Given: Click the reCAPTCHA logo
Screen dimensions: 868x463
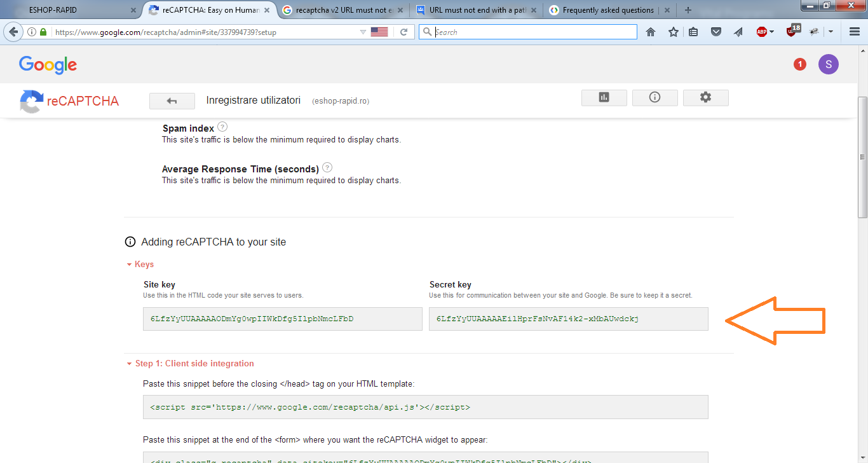Looking at the screenshot, I should (69, 101).
